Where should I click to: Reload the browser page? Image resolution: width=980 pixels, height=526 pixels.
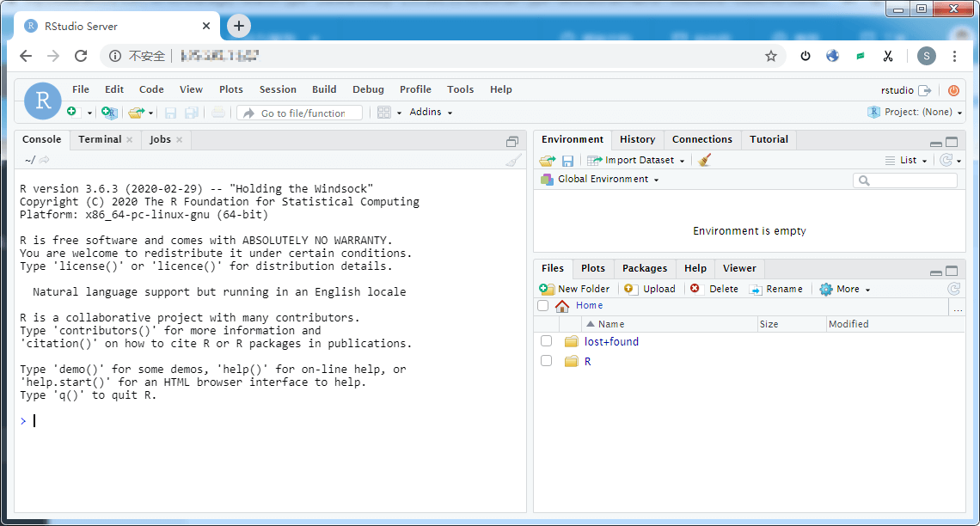pyautogui.click(x=81, y=56)
